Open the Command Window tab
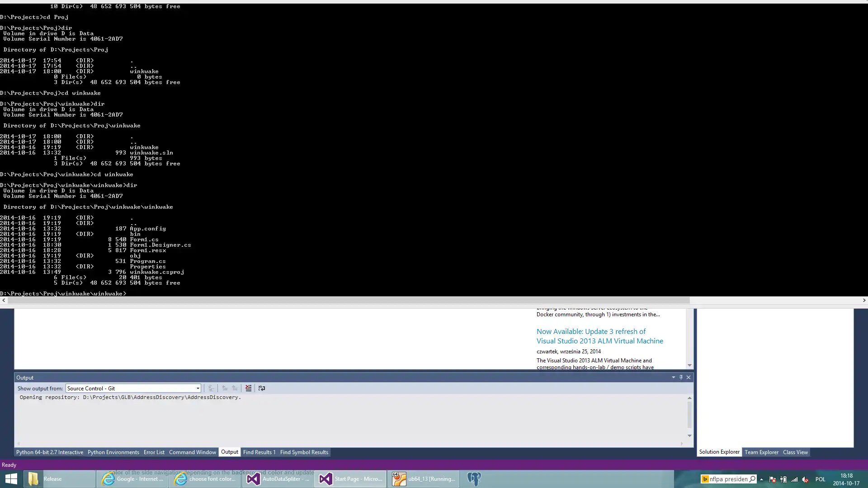The image size is (868, 488). 193,452
